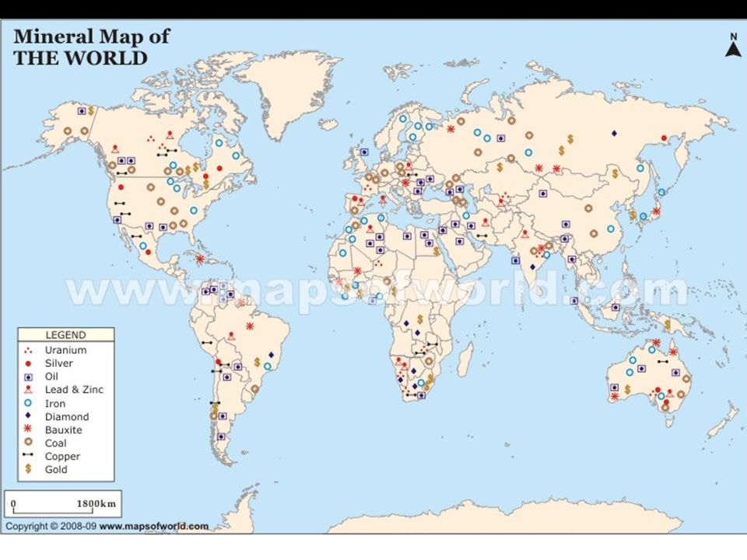
Task: Click the Coal ring symbol in the legend
Action: pyautogui.click(x=28, y=443)
